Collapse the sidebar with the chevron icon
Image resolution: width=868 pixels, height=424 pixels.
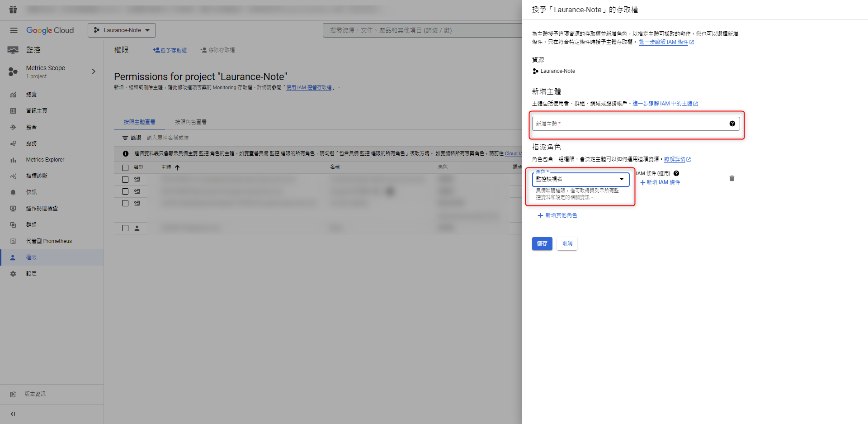(13, 414)
